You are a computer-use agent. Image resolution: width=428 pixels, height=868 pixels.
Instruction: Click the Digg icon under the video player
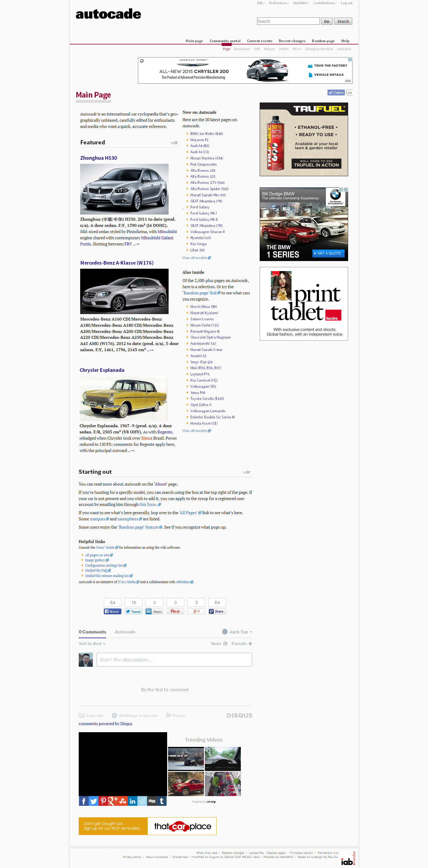tap(152, 801)
